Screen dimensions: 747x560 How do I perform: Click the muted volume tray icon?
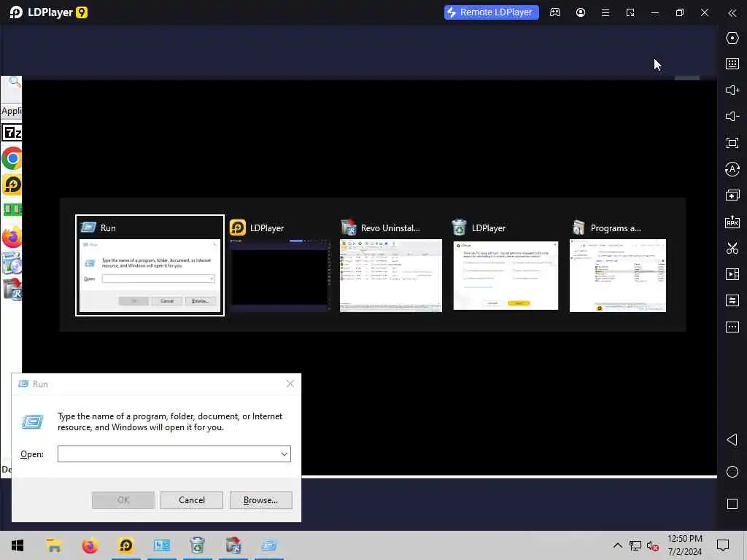pos(652,546)
